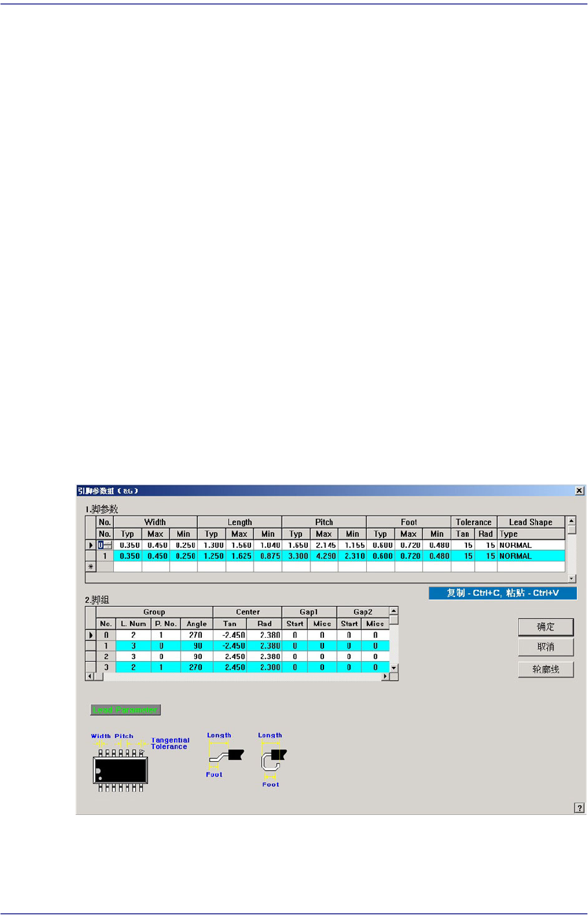Image resolution: width=588 pixels, height=921 pixels.
Task: Select Length Typ value 1.250
Action: click(212, 556)
